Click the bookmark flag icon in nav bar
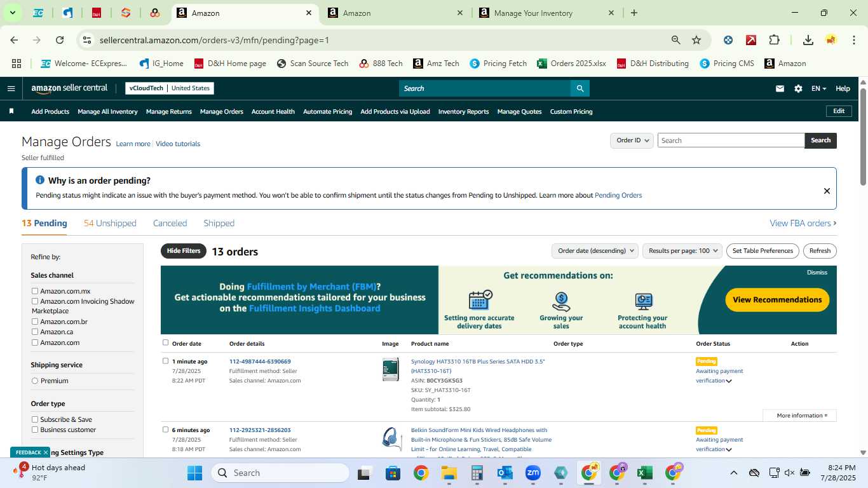 (x=11, y=111)
